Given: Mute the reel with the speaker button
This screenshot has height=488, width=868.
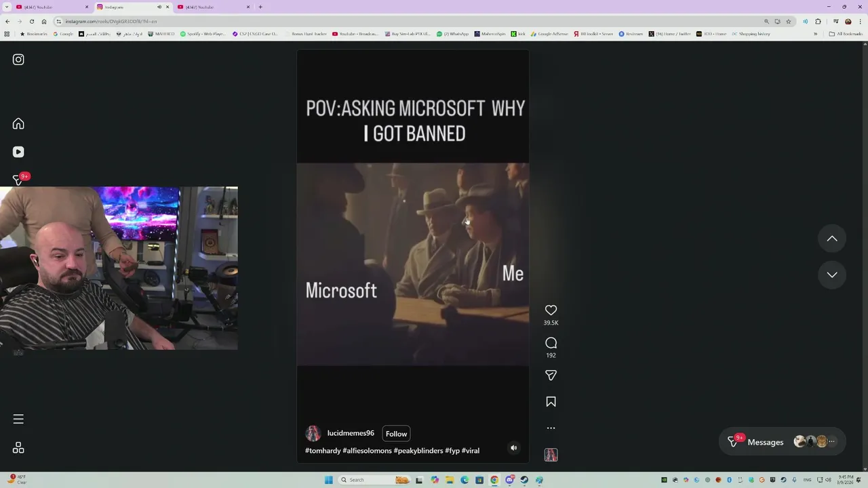Looking at the screenshot, I should (513, 447).
